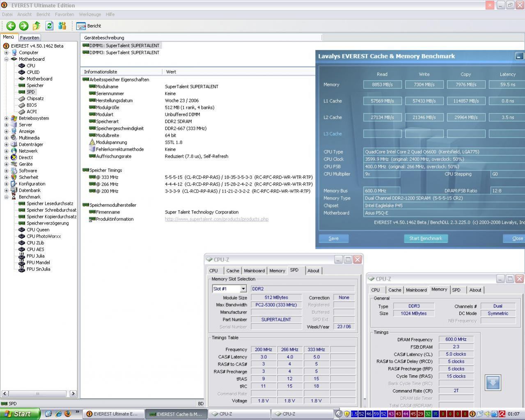Select CPUID tree item

coord(33,72)
